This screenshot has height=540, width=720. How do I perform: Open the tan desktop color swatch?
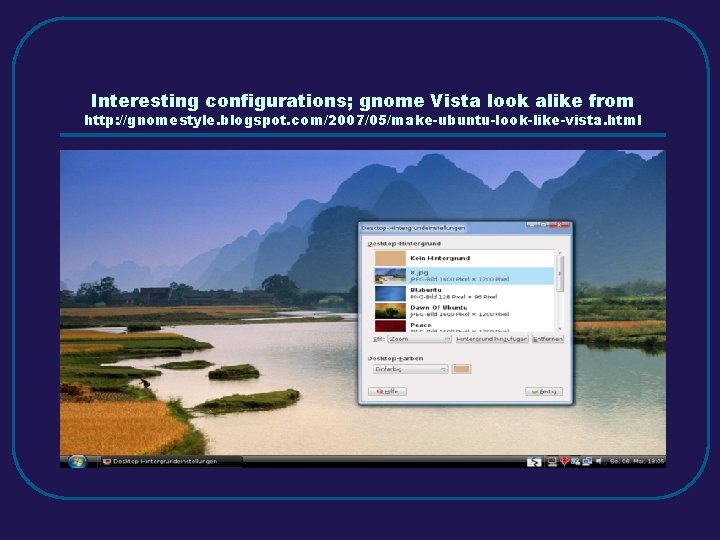461,369
